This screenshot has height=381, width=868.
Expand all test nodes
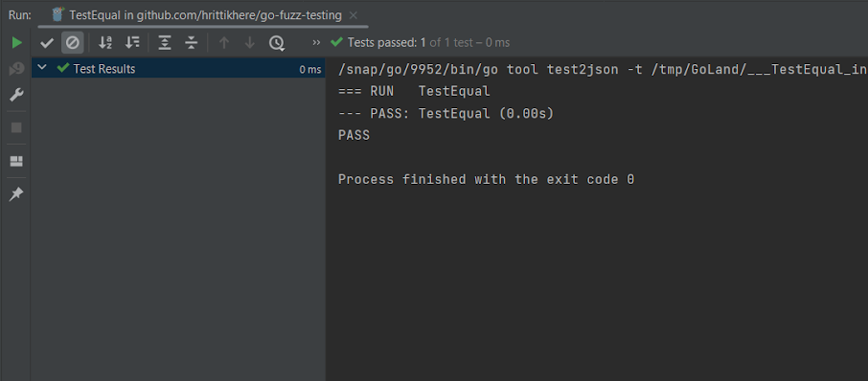[x=165, y=42]
